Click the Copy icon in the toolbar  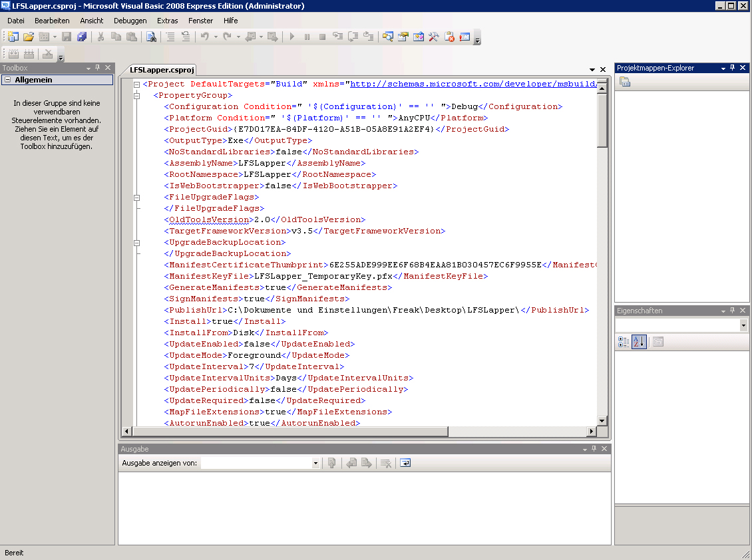116,37
